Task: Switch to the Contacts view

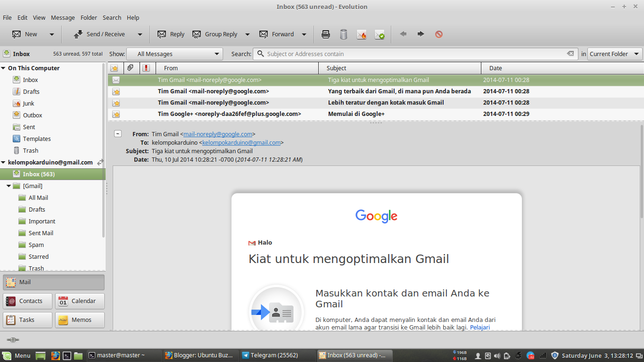Action: [28, 301]
